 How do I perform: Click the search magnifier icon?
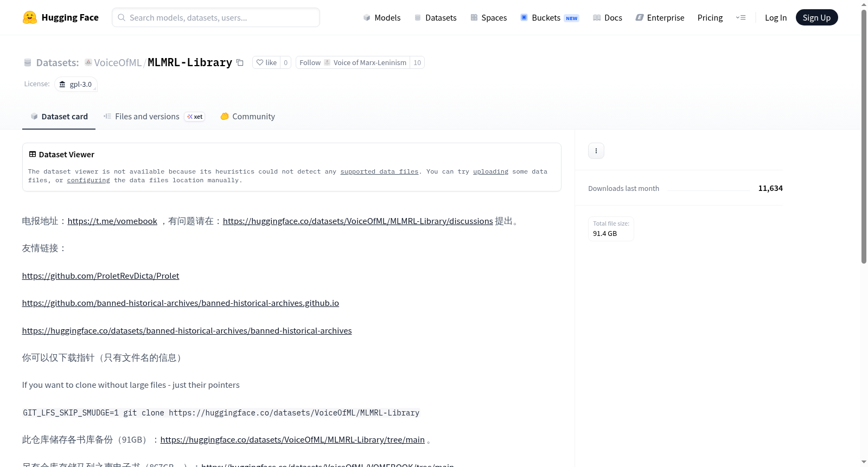coord(122,17)
